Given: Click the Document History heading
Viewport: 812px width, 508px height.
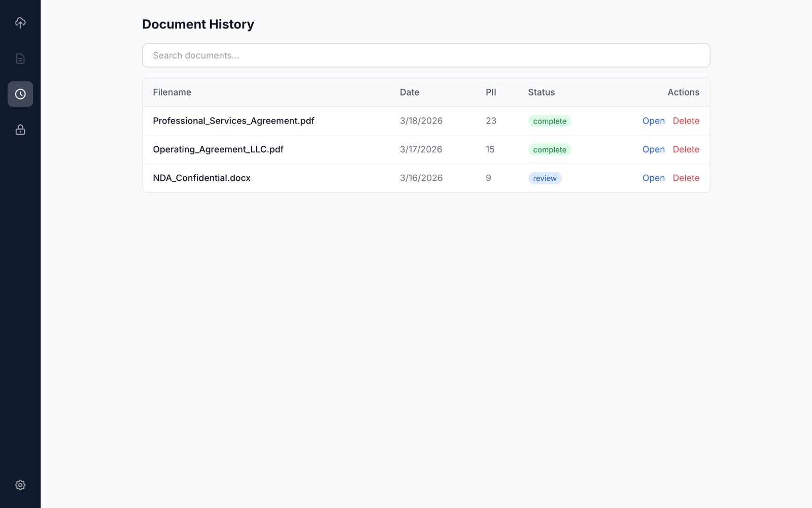Looking at the screenshot, I should pyautogui.click(x=198, y=24).
